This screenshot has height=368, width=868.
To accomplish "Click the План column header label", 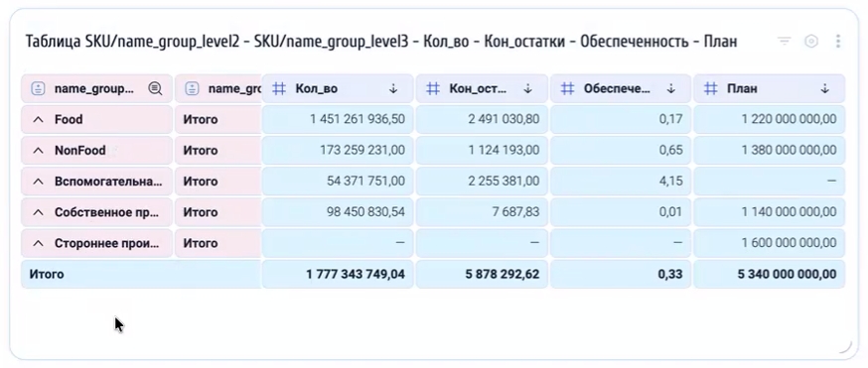I will pyautogui.click(x=742, y=88).
